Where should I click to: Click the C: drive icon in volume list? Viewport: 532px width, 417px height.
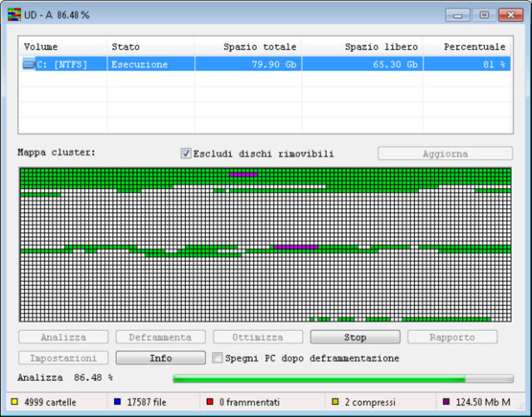click(x=29, y=64)
